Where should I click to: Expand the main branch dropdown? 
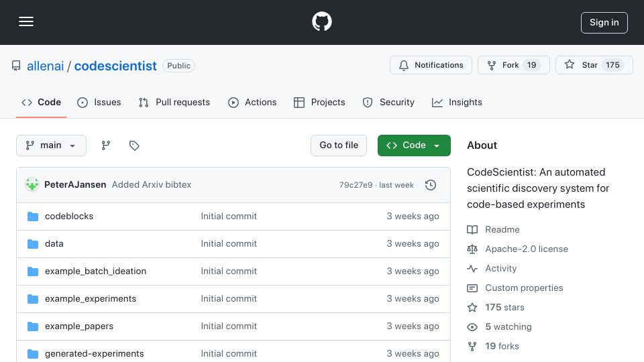(52, 145)
